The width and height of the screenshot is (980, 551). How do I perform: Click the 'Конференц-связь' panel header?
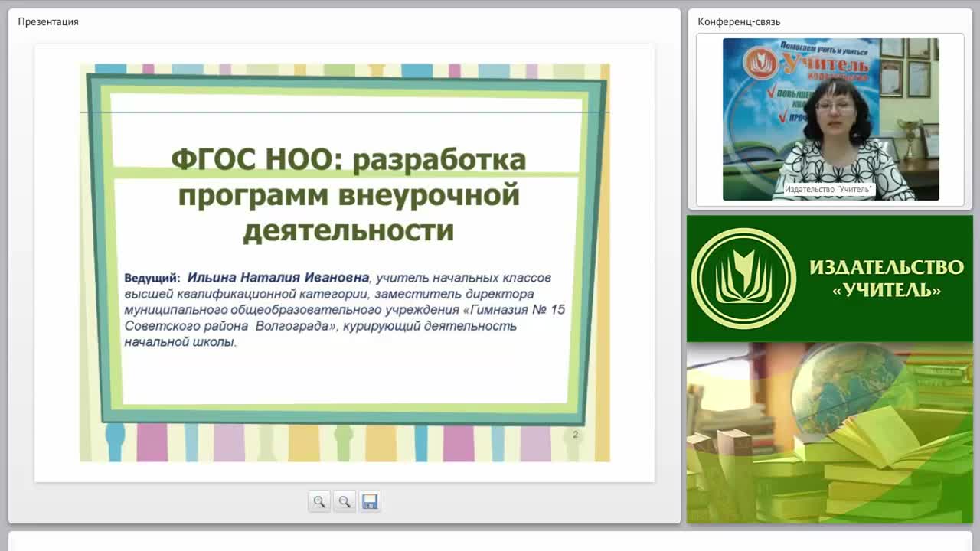(x=739, y=21)
